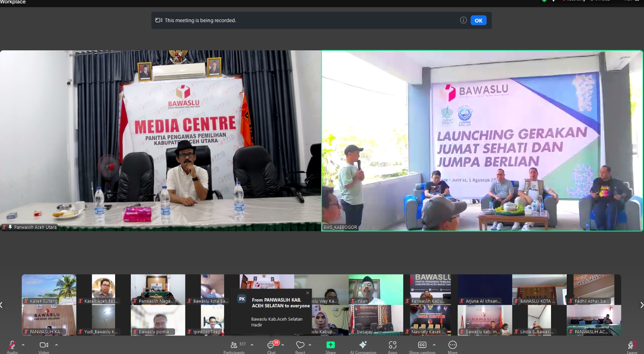
Task: Expand the audio options caret
Action: (x=23, y=345)
